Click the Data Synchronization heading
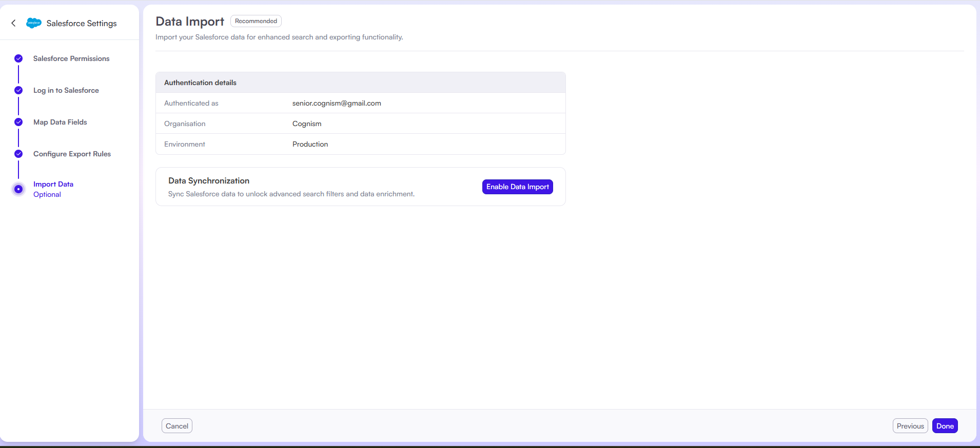Screen dimensions: 980x448 (x=209, y=181)
